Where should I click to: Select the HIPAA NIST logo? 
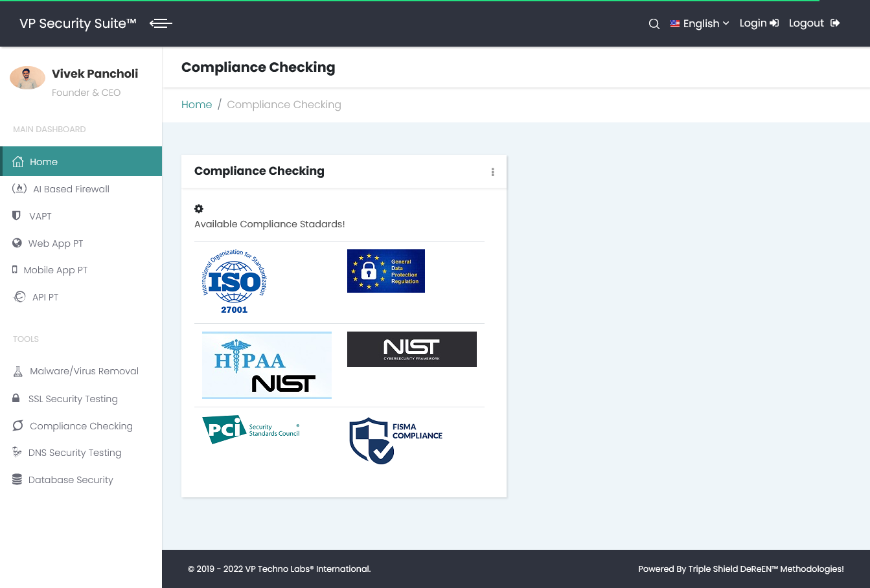point(267,365)
